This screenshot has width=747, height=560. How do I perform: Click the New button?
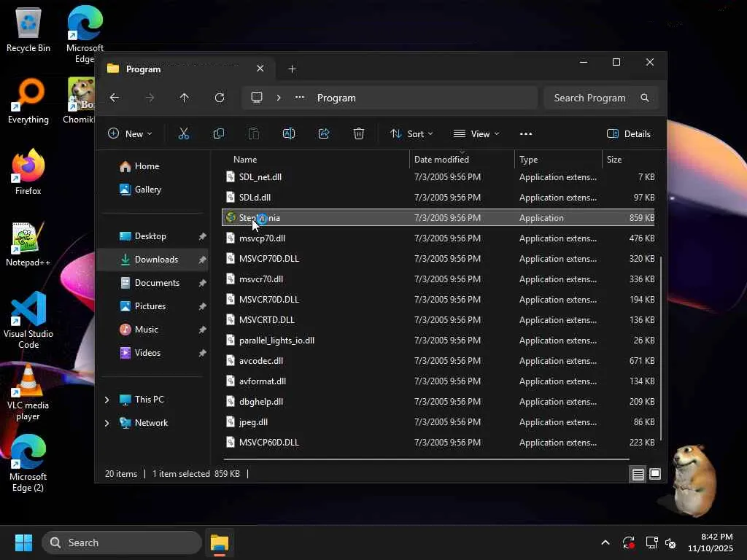[x=130, y=133]
